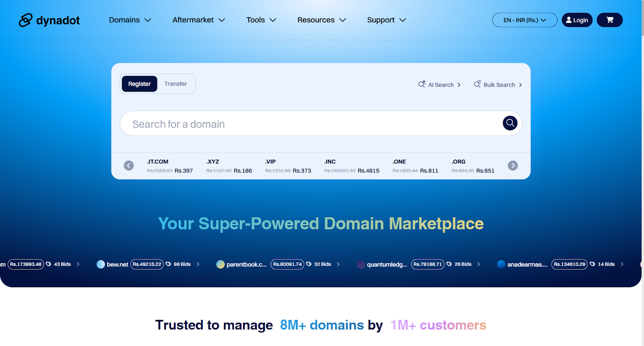Select the .XYZ domain price offer

pyautogui.click(x=229, y=166)
